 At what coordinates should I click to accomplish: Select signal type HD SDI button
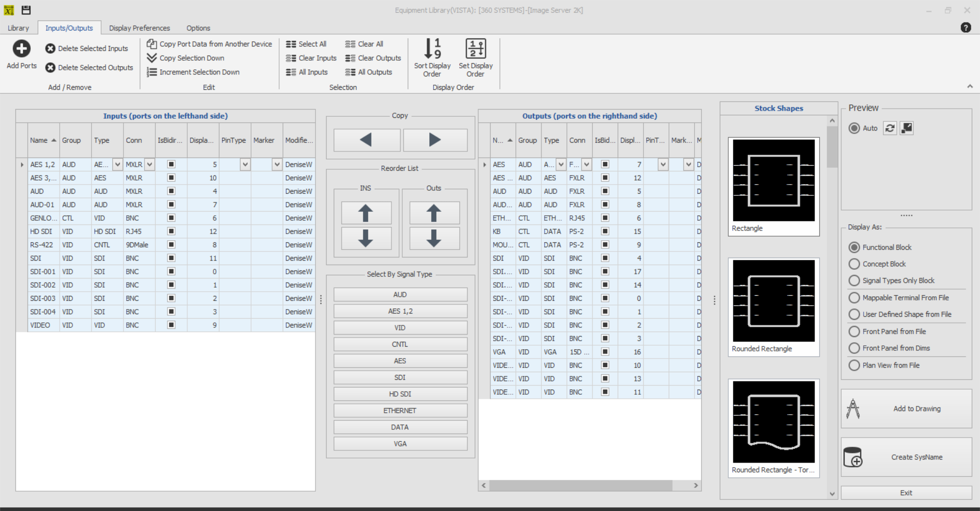click(x=400, y=394)
